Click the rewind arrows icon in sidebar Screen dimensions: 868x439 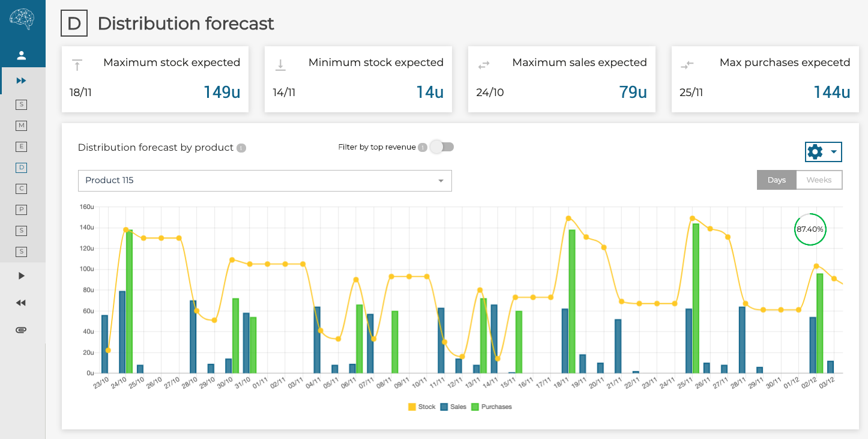[21, 303]
